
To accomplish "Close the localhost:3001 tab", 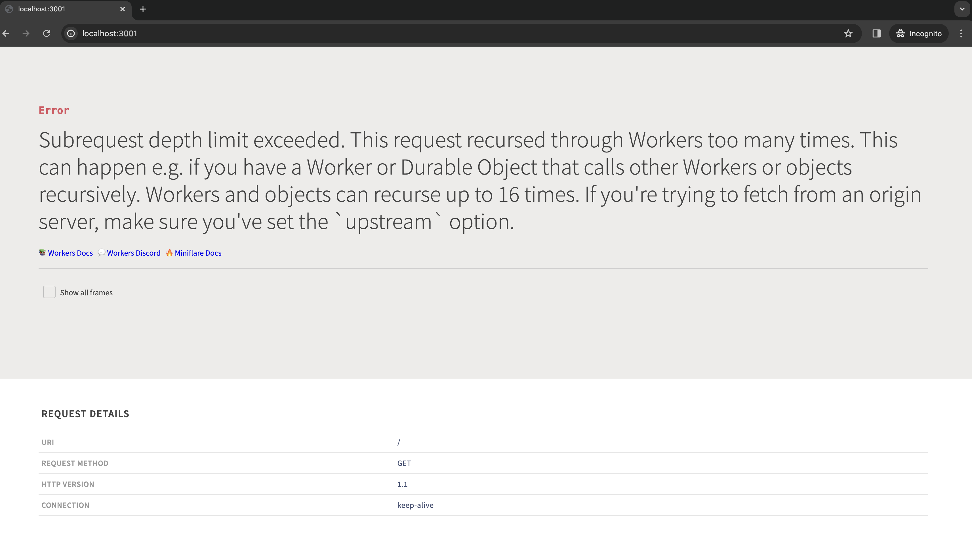I will [122, 9].
